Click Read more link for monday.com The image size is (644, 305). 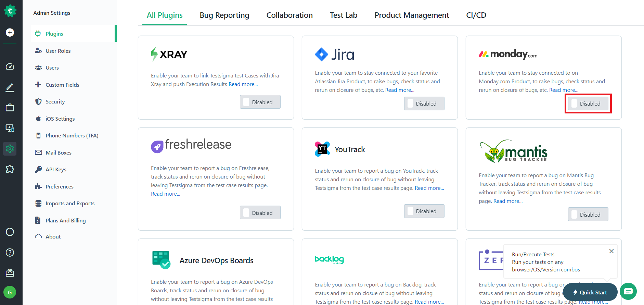564,90
